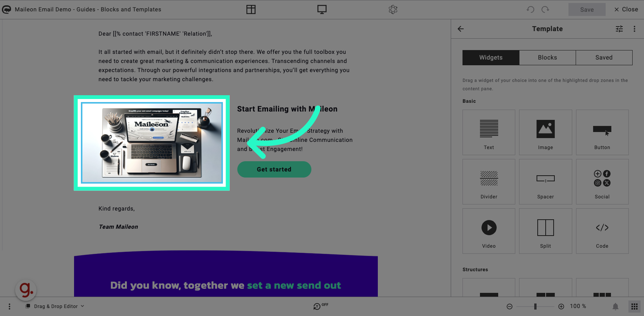Image resolution: width=644 pixels, height=316 pixels.
Task: Pick the Spacer widget
Action: coord(545,182)
